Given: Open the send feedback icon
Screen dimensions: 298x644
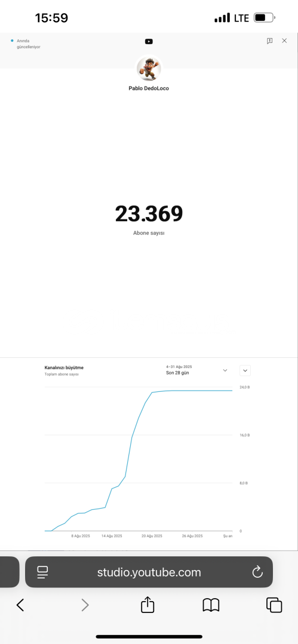Looking at the screenshot, I should (269, 41).
